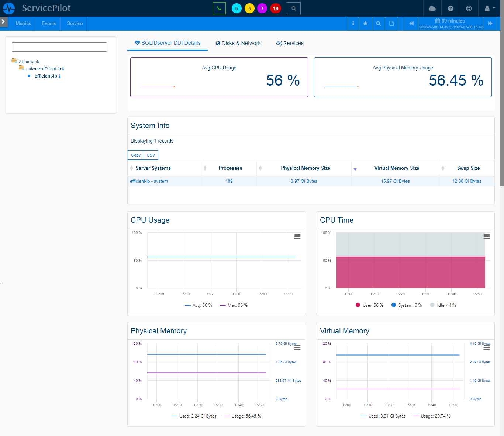Viewport: 504px width, 436px height.
Task: Open the CPU Usage chart hamburger menu
Action: click(297, 237)
